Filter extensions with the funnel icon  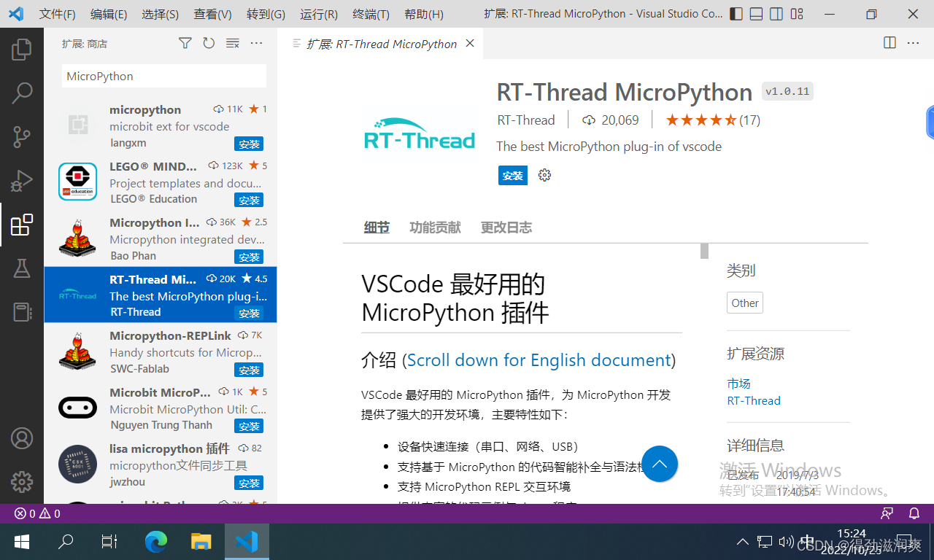tap(185, 44)
